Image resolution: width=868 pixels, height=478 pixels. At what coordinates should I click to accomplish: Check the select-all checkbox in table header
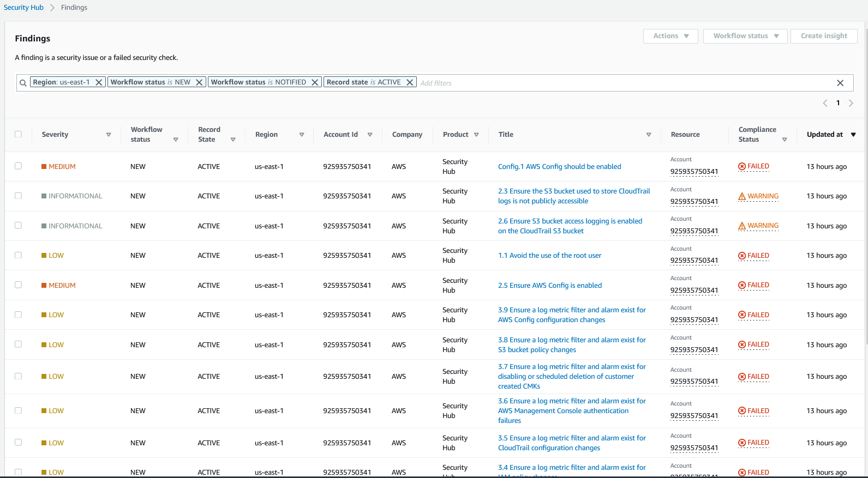click(19, 134)
